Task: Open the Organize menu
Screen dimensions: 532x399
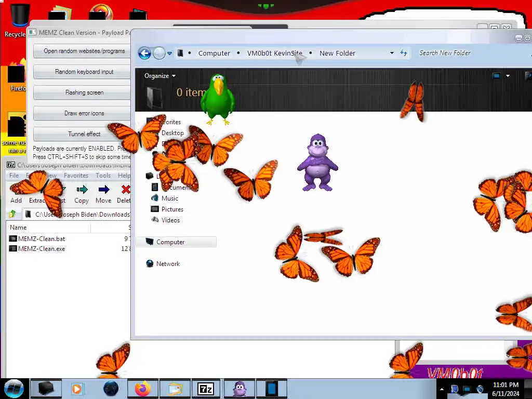Action: (160, 76)
